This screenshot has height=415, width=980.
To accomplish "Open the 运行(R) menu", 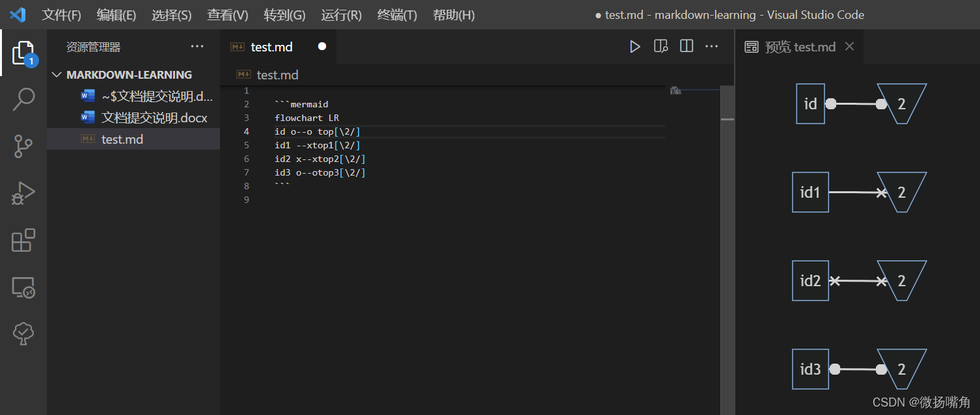I will click(341, 15).
